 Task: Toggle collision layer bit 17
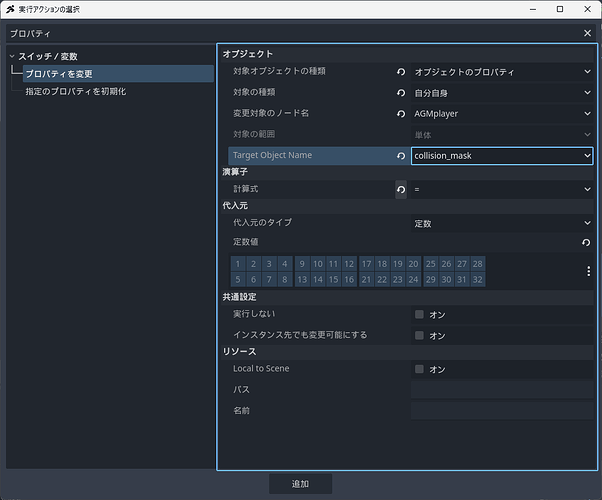click(x=367, y=264)
